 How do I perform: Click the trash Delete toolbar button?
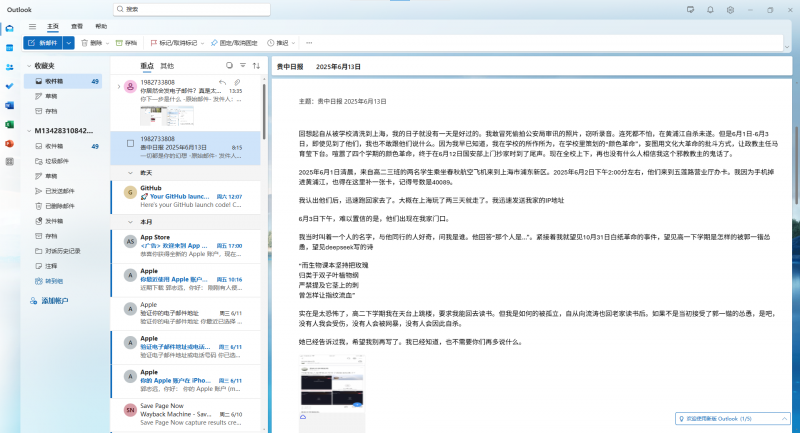(x=91, y=43)
